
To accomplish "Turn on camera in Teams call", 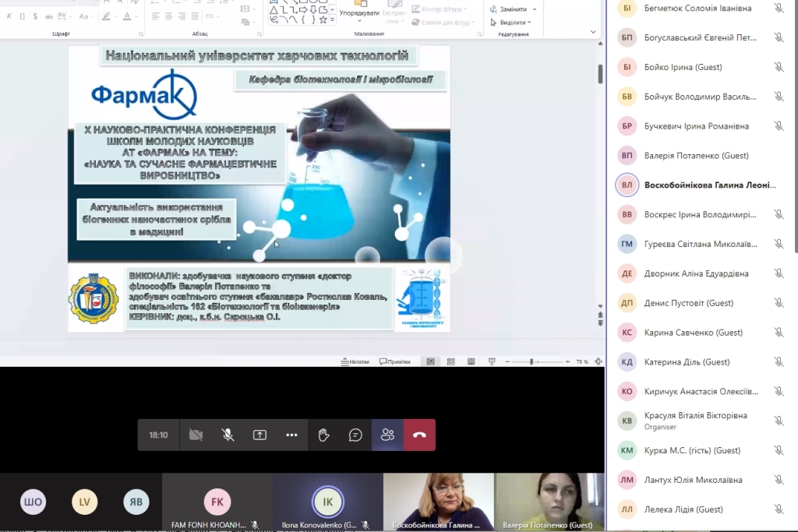I will pyautogui.click(x=196, y=435).
